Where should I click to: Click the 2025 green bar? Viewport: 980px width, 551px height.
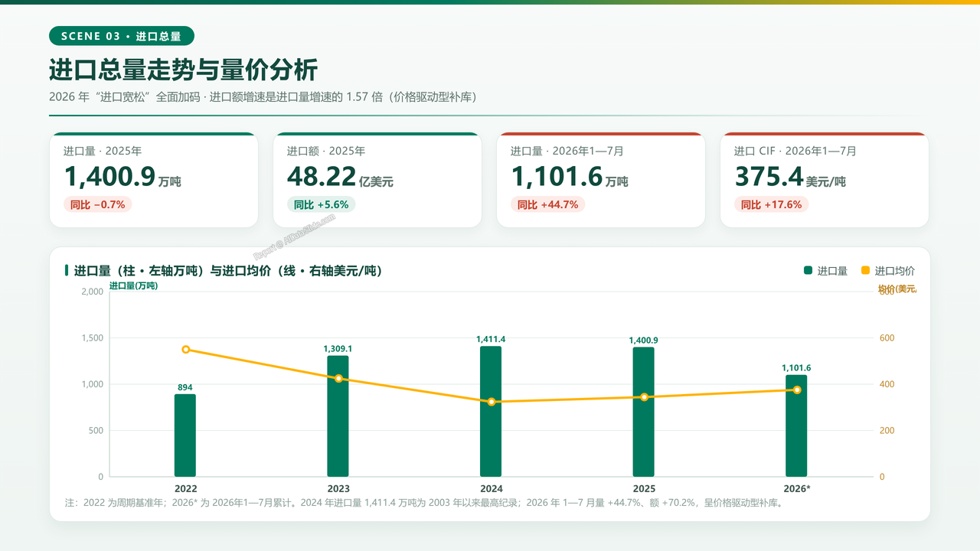coord(644,412)
